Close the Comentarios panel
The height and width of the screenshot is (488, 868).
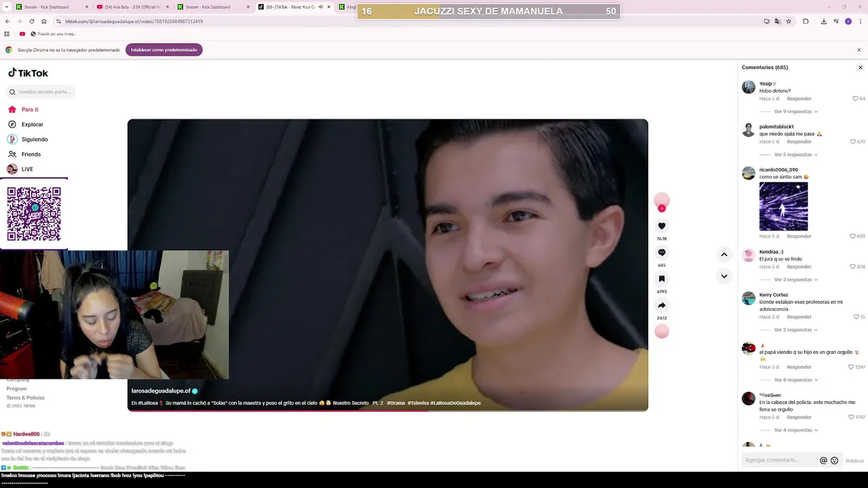pos(861,68)
